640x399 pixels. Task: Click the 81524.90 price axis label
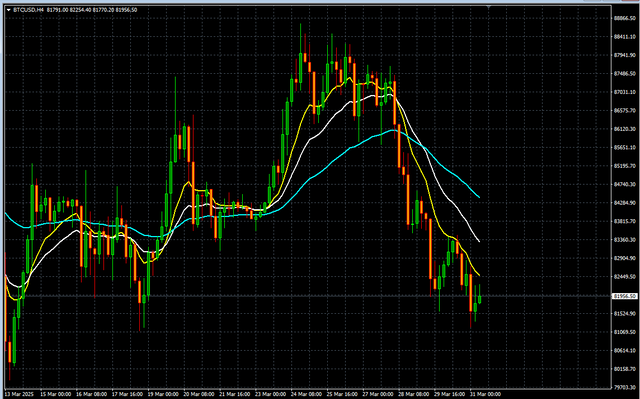(x=625, y=314)
